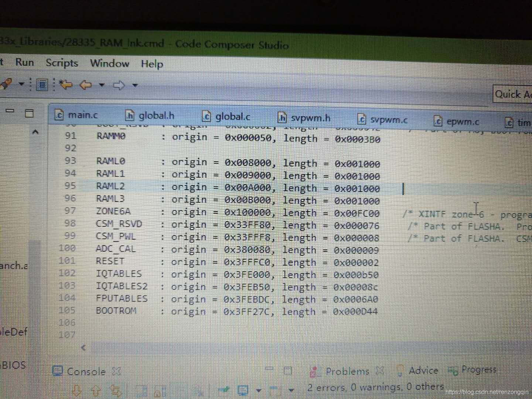This screenshot has height=399, width=532.
Task: Click the RAML0 memory entry
Action: [238, 163]
